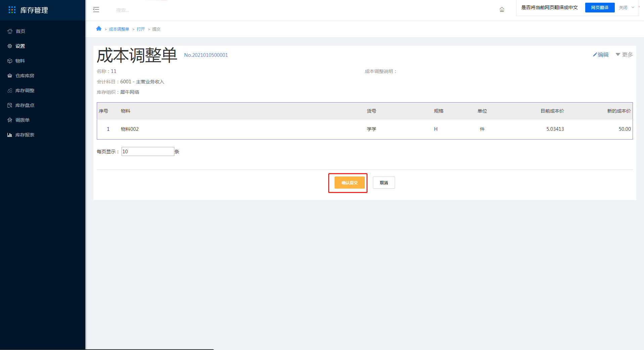The width and height of the screenshot is (644, 350).
Task: Open the app grid icon beside 库存管理
Action: click(x=12, y=10)
